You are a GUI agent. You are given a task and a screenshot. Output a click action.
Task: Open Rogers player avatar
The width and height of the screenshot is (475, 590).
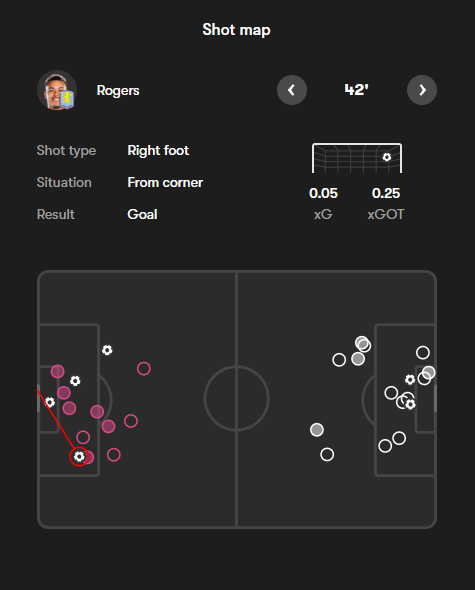(57, 90)
